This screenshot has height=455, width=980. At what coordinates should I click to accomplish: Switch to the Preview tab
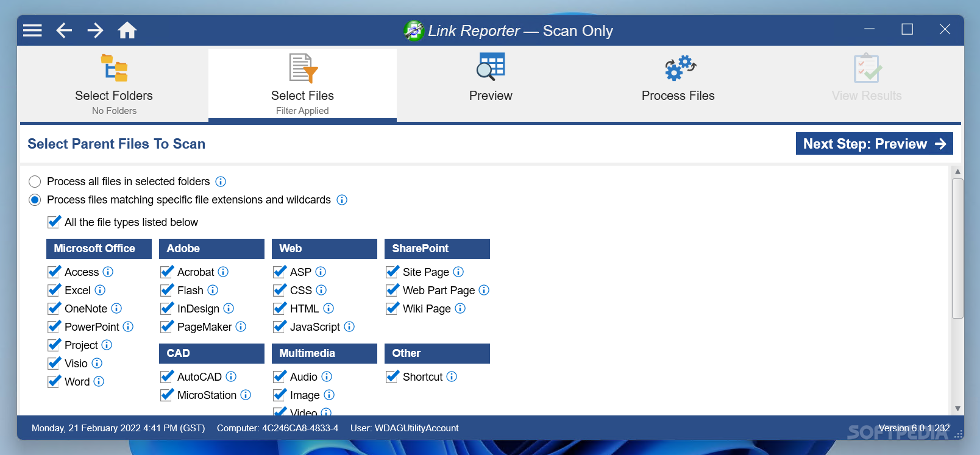(x=491, y=84)
